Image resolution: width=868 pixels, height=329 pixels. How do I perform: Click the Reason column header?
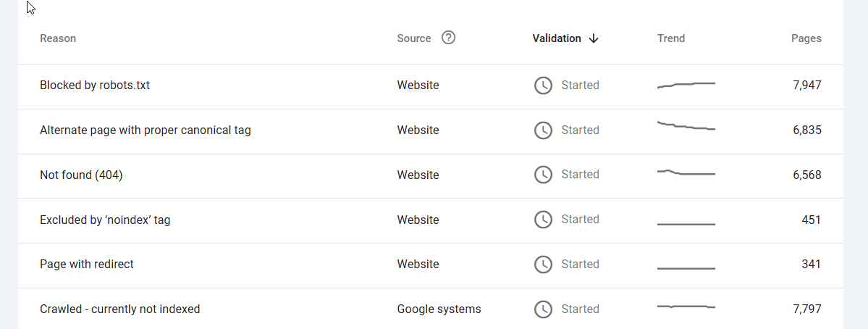[x=58, y=38]
